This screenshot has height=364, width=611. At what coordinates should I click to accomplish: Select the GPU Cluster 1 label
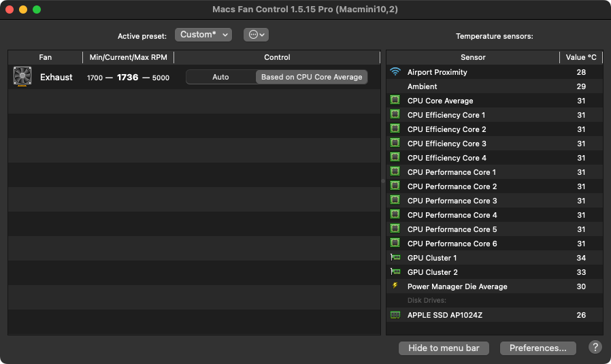point(432,258)
